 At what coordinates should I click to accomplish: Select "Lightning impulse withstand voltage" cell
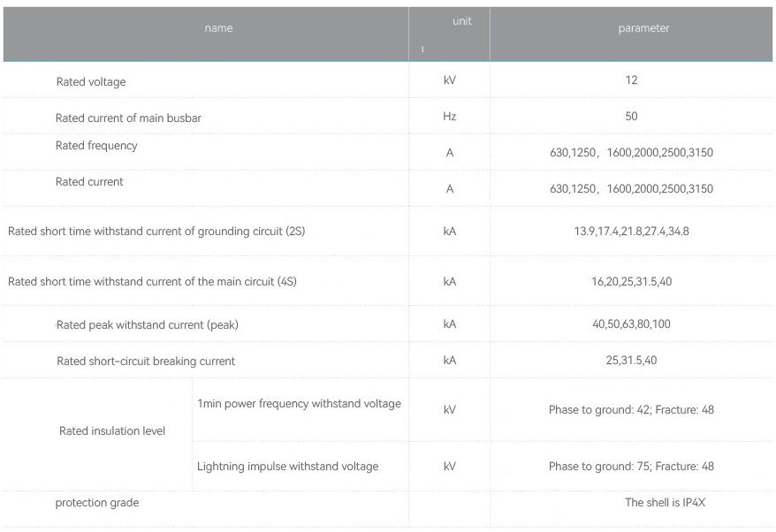point(287,467)
